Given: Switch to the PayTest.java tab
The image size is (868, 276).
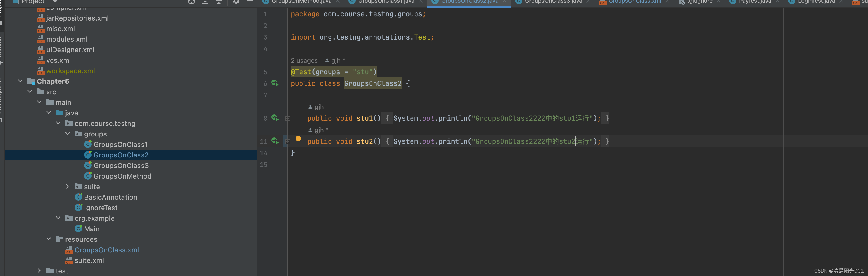Looking at the screenshot, I should 755,2.
